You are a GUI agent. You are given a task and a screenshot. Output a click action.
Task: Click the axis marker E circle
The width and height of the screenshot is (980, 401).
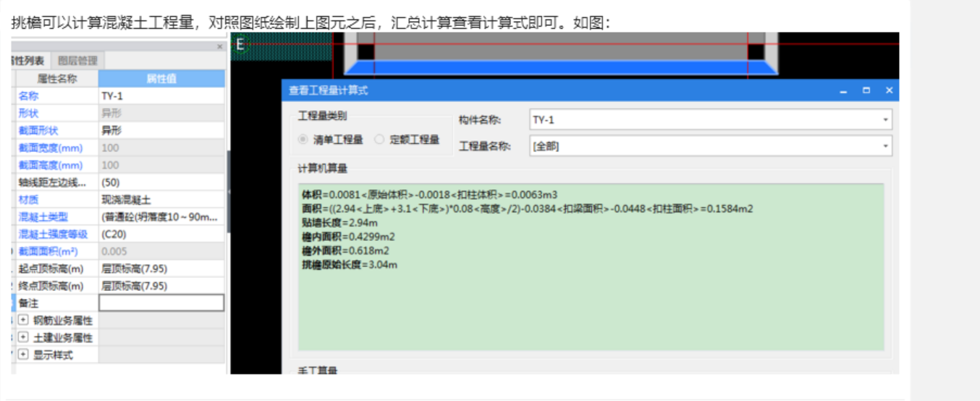pos(240,45)
